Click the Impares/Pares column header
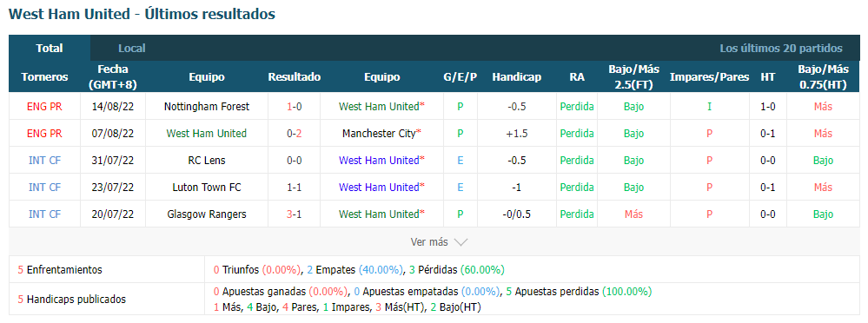This screenshot has height=323, width=868. tap(709, 77)
